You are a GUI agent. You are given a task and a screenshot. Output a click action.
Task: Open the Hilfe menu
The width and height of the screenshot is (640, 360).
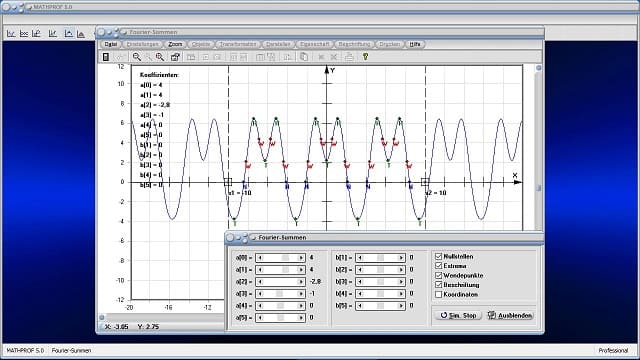[x=415, y=44]
